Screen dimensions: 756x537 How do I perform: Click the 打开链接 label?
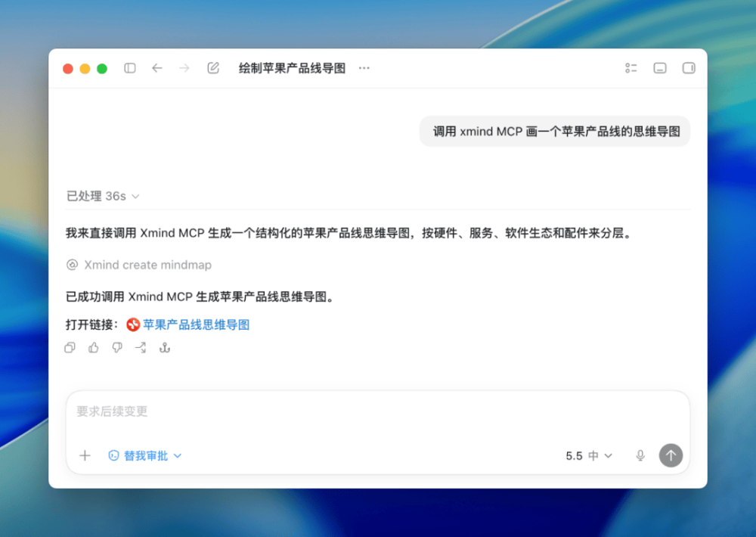coord(92,324)
